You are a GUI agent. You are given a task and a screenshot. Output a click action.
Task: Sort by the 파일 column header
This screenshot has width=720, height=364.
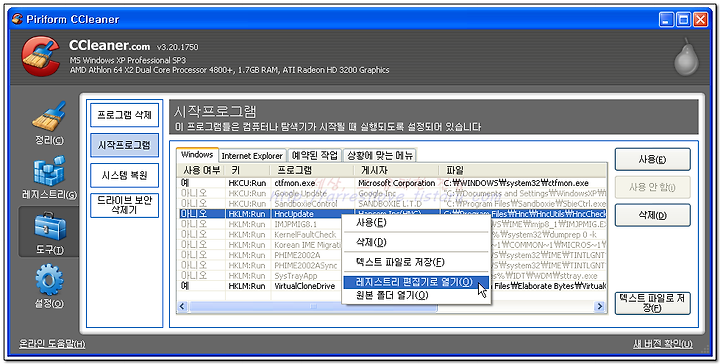pyautogui.click(x=523, y=170)
